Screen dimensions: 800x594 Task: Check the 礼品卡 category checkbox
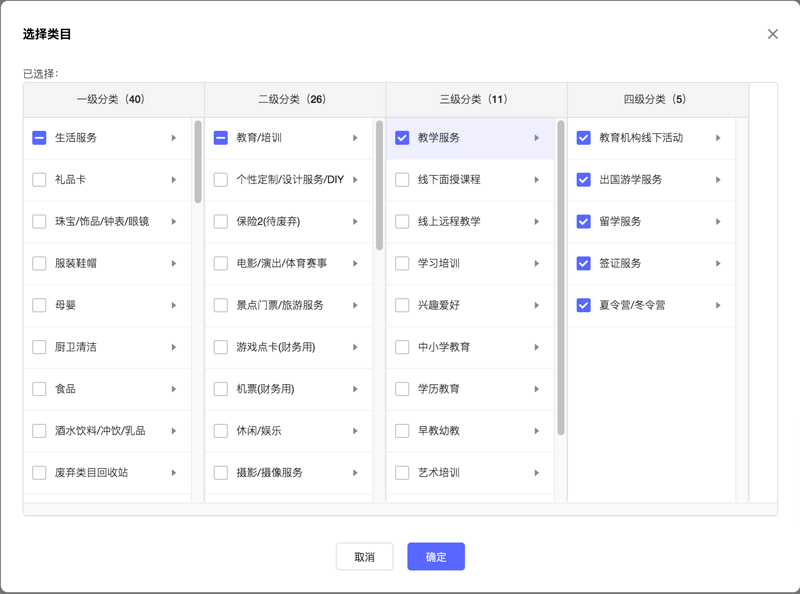38,181
